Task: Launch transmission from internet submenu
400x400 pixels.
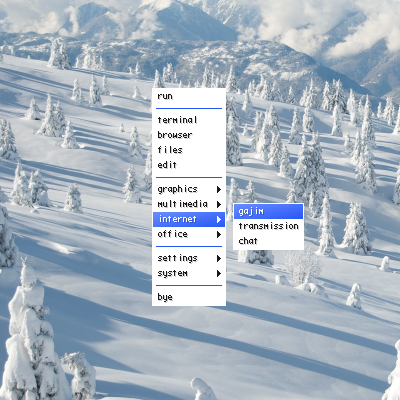Action: [268, 226]
